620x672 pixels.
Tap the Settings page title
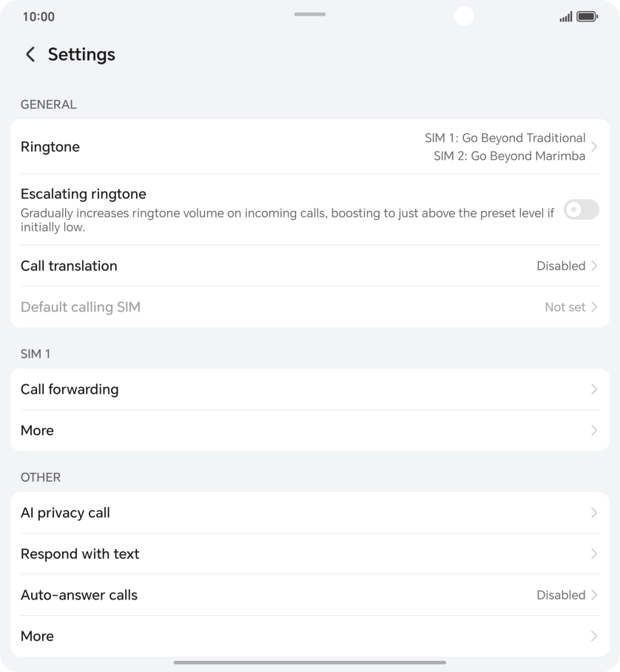pos(81,54)
